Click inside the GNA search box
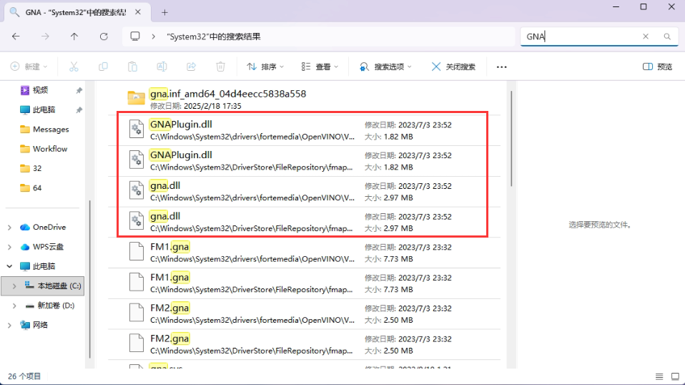The width and height of the screenshot is (685, 385). click(580, 37)
